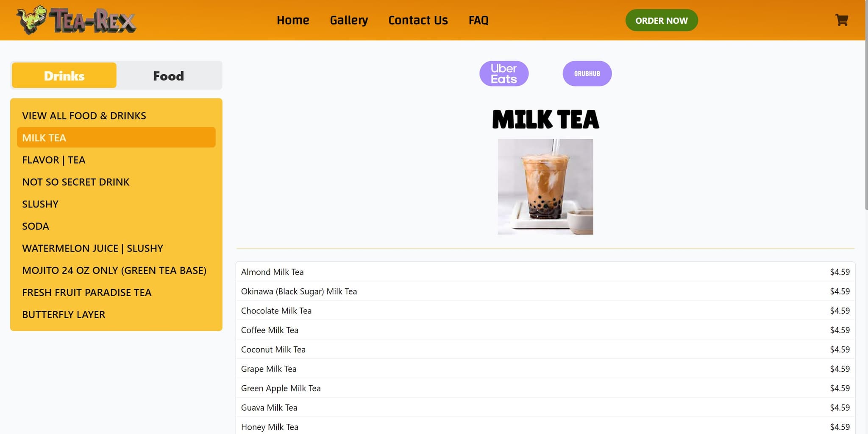Open the shopping cart
The width and height of the screenshot is (868, 434).
(x=842, y=20)
